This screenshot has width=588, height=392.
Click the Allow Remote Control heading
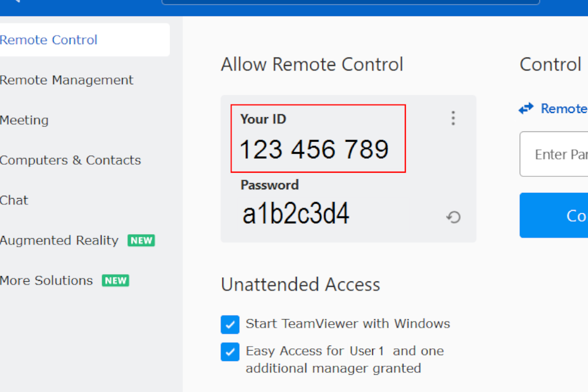click(312, 64)
